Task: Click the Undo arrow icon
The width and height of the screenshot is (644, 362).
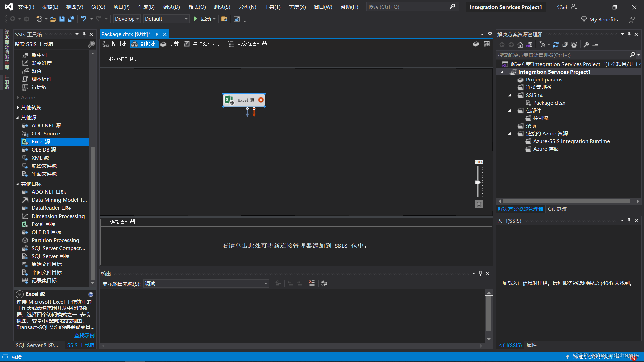Action: click(x=83, y=19)
